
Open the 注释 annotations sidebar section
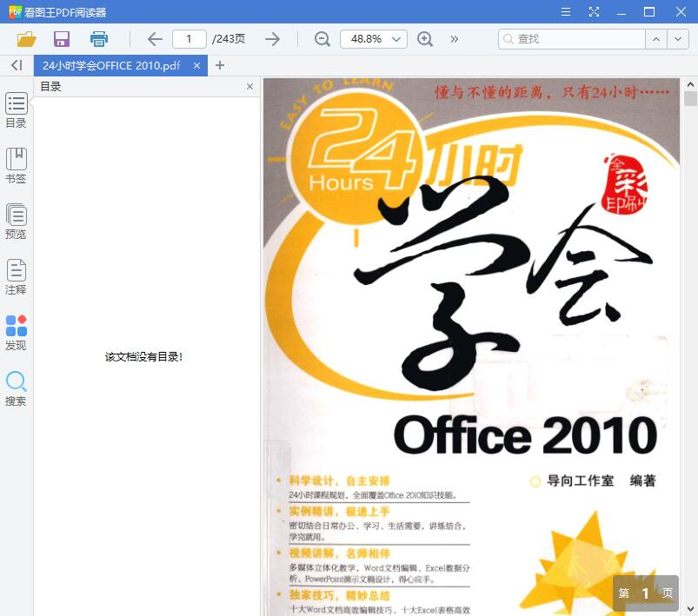(16, 277)
